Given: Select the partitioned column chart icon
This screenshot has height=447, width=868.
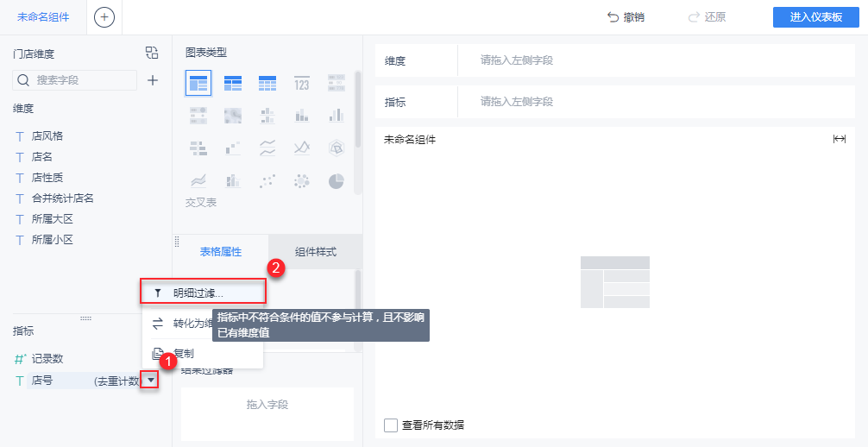Looking at the screenshot, I should point(267,116).
